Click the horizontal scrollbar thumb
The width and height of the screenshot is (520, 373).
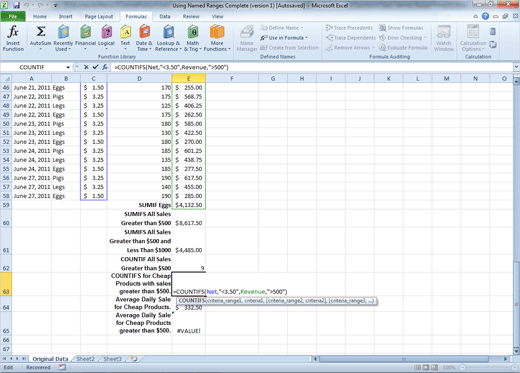pos(404,359)
